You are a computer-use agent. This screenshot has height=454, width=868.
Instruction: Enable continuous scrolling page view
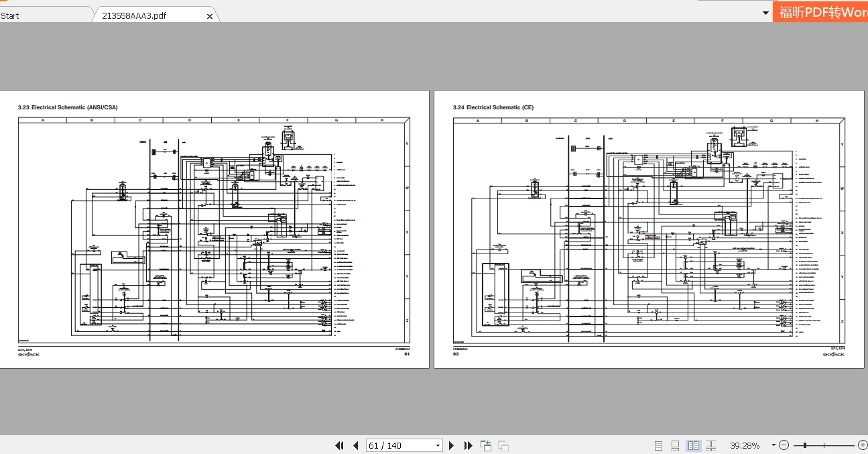tap(675, 445)
